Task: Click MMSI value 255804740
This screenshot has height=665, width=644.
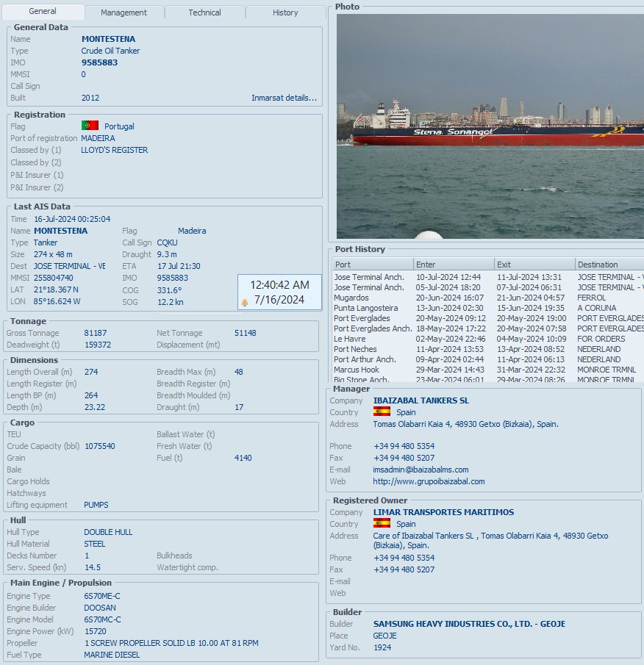Action: point(54,278)
